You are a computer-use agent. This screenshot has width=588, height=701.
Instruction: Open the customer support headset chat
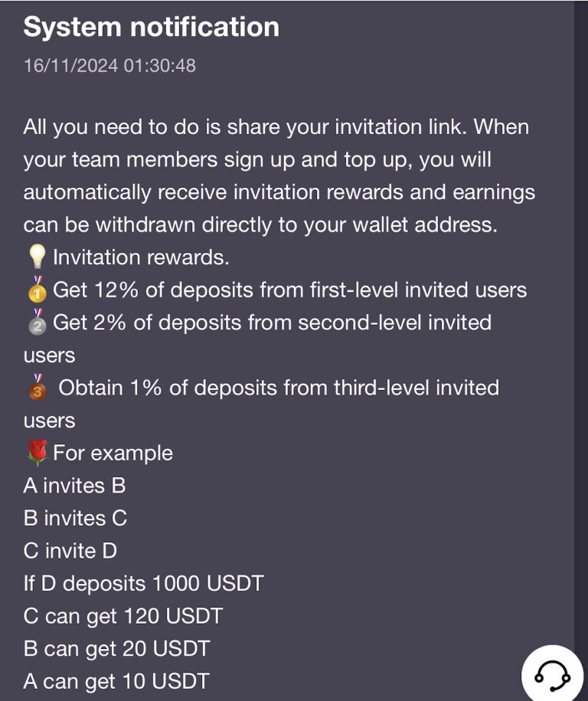tap(552, 673)
